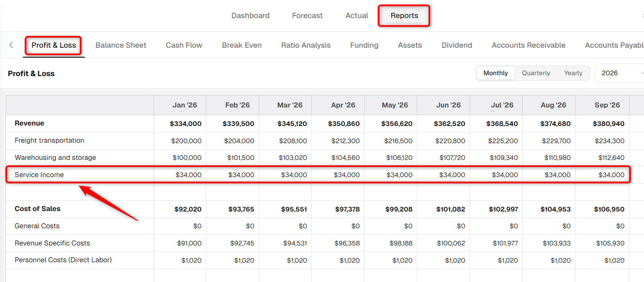The image size is (644, 282).
Task: Switch to the Dashboard tab
Action: point(250,15)
